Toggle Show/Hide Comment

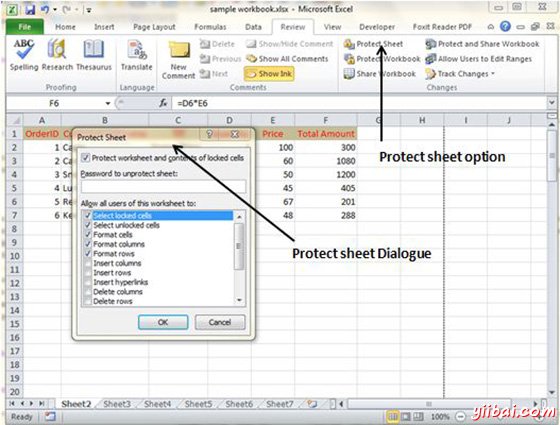point(290,44)
